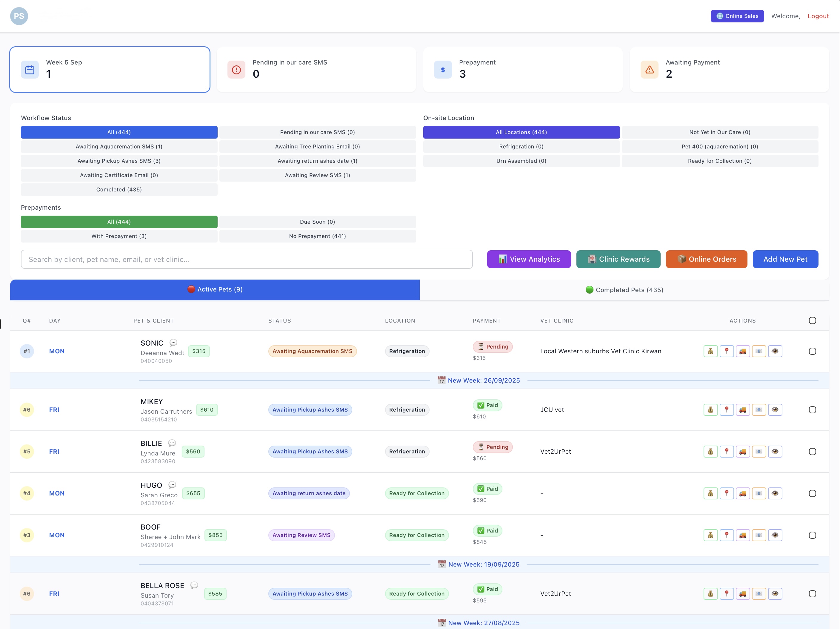The height and width of the screenshot is (629, 840).
Task: Click the red pin icon in MIKEY's row
Action: point(727,410)
